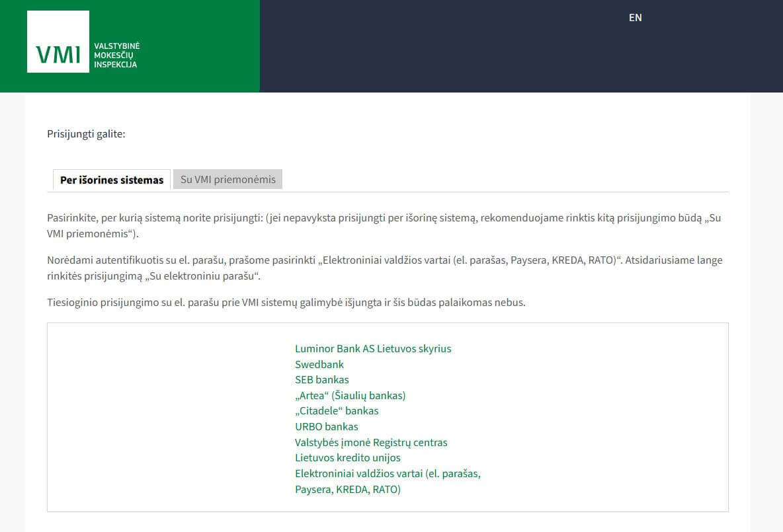Select the Per išorines sistemas tab
The height and width of the screenshot is (532, 783).
pyautogui.click(x=112, y=180)
